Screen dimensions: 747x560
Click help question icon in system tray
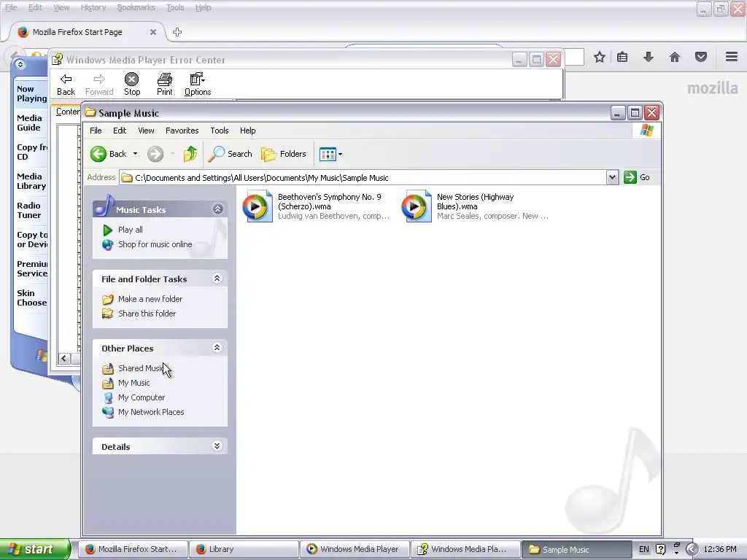click(660, 549)
